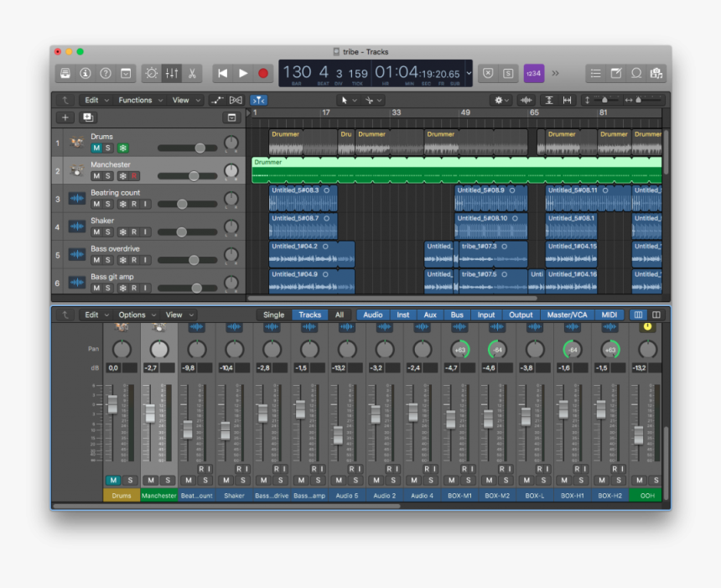This screenshot has width=721, height=588.
Task: Record-arm the Shaker track
Action: 134,232
